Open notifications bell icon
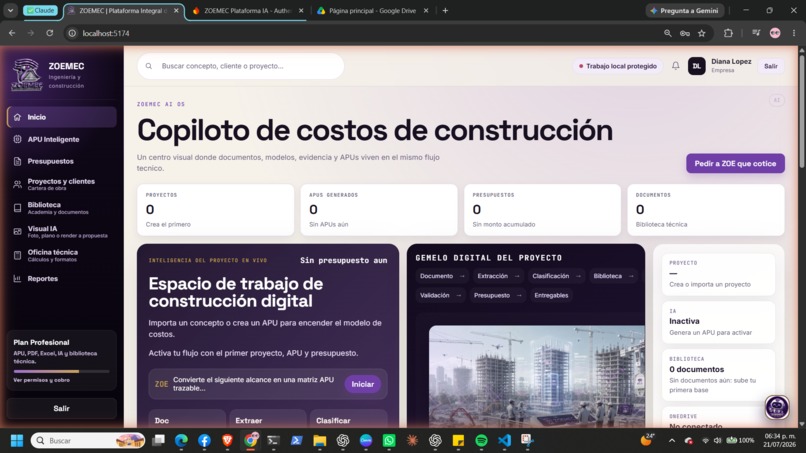 click(x=675, y=66)
